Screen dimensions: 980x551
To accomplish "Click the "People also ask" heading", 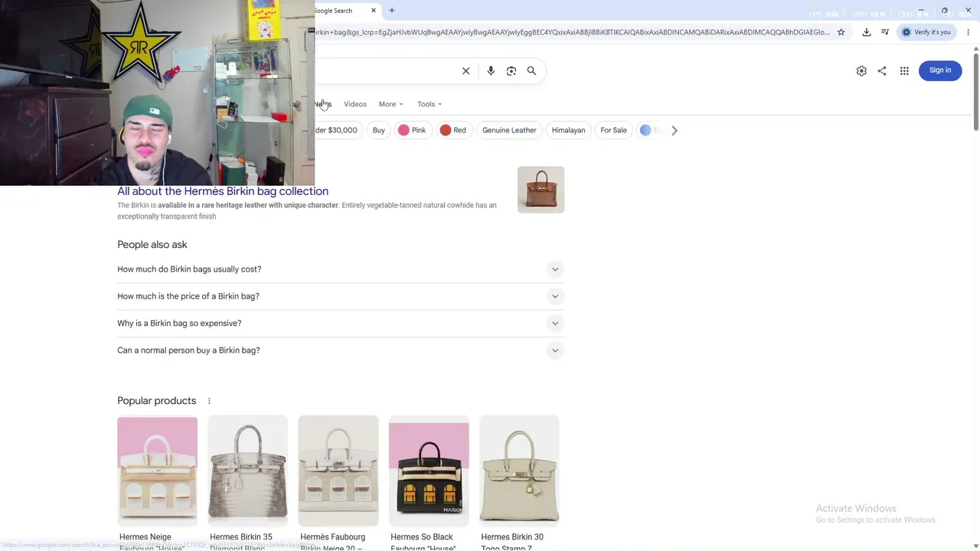I will tap(152, 245).
